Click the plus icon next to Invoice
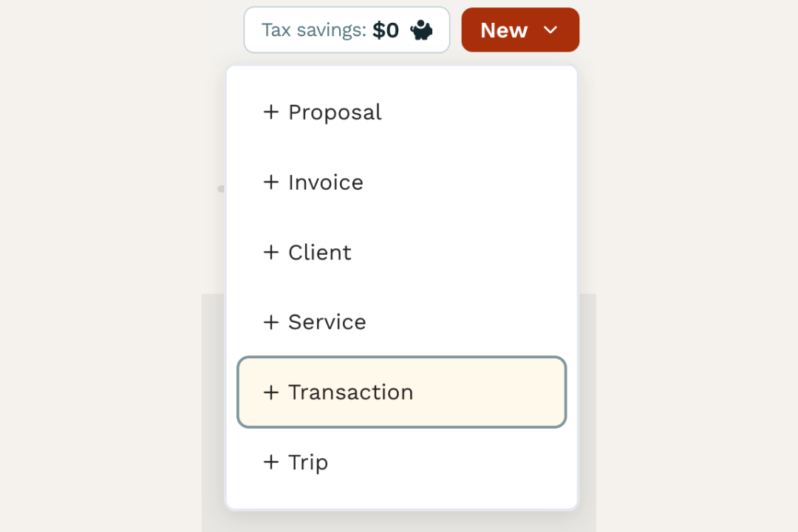The width and height of the screenshot is (798, 532). (x=270, y=183)
